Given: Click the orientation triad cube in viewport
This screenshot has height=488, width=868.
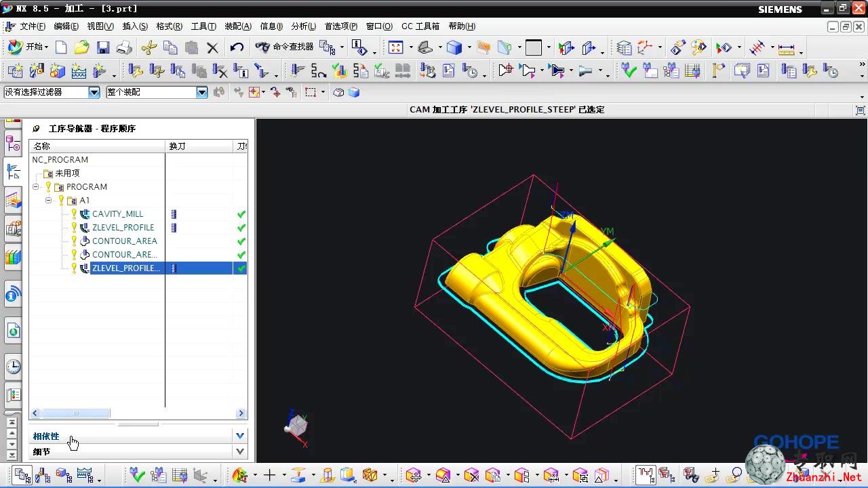Looking at the screenshot, I should click(296, 426).
